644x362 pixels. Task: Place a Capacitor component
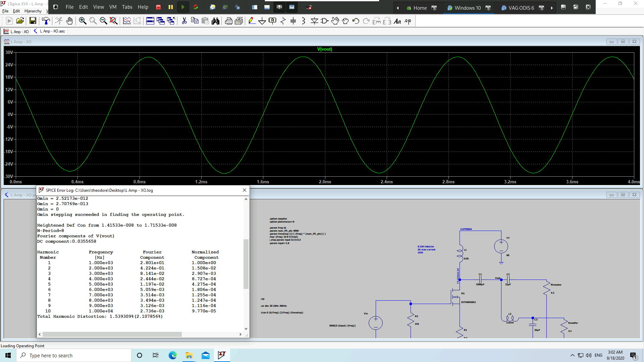293,21
